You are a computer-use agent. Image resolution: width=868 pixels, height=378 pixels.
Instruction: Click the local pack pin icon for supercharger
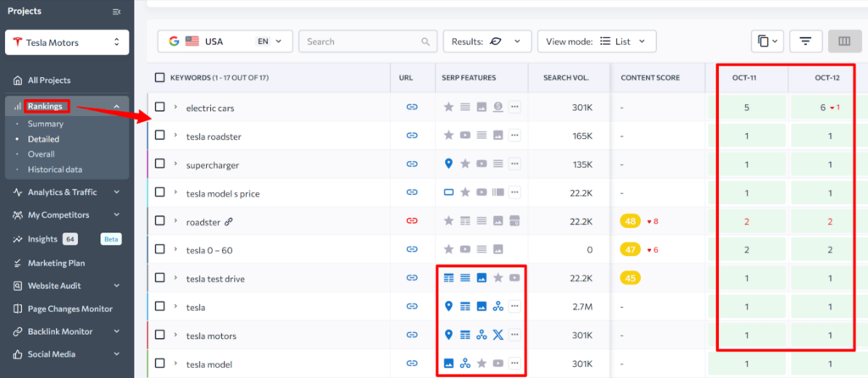(x=449, y=164)
